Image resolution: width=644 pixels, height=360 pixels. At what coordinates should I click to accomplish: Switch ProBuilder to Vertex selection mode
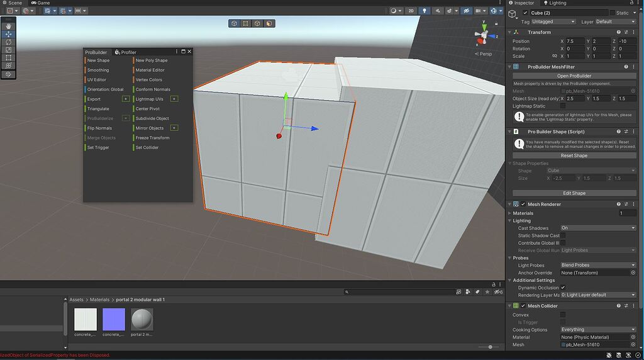pyautogui.click(x=246, y=23)
